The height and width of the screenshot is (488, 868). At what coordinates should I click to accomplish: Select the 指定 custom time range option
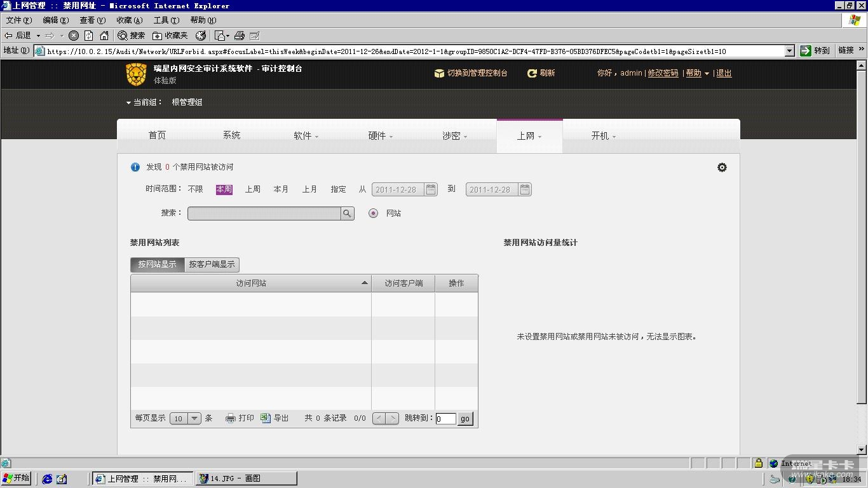pos(339,189)
